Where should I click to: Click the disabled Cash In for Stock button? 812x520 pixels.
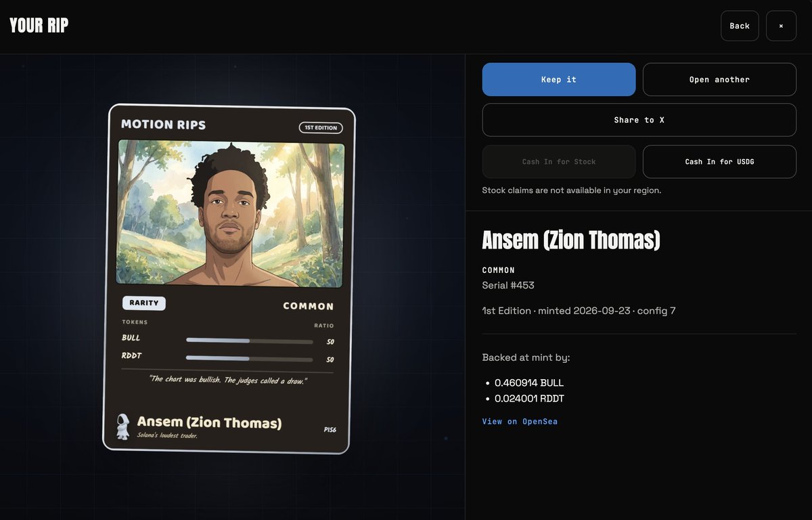point(559,162)
